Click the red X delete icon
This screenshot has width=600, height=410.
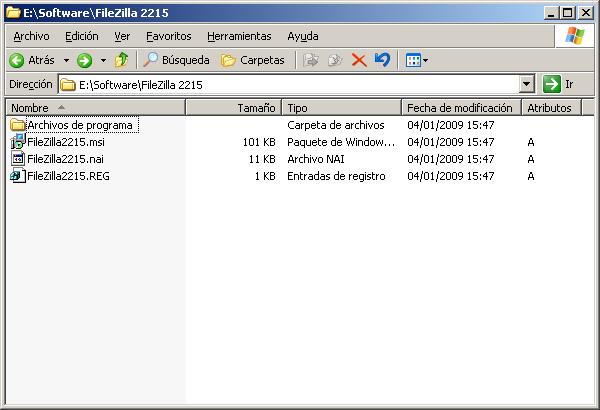click(358, 60)
